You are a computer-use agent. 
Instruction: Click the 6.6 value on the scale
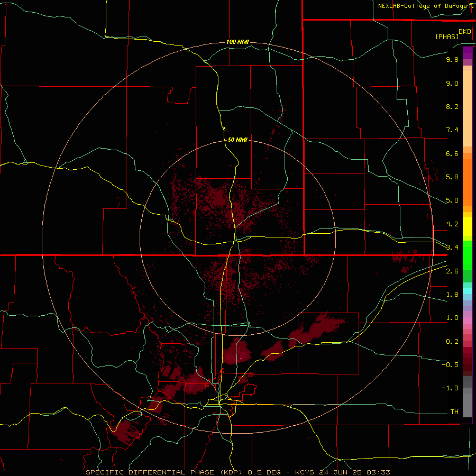coord(452,153)
